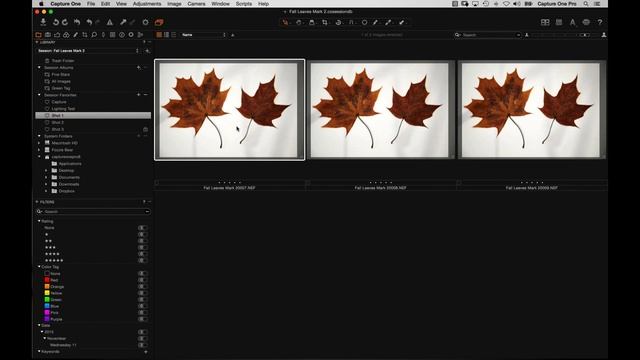640x360 pixels.
Task: Select the spot removal circle tool
Action: click(364, 22)
